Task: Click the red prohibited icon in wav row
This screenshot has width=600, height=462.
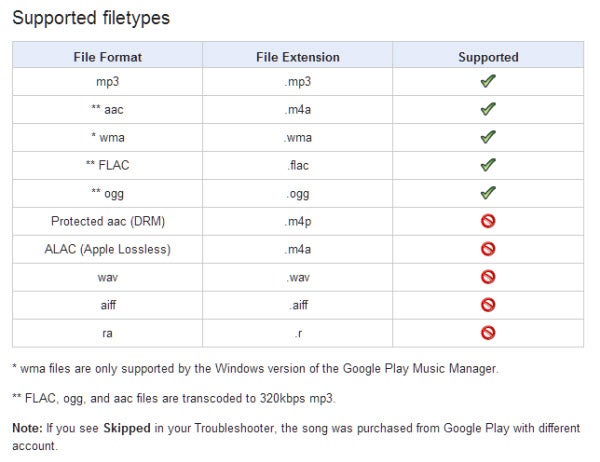Action: (x=488, y=277)
